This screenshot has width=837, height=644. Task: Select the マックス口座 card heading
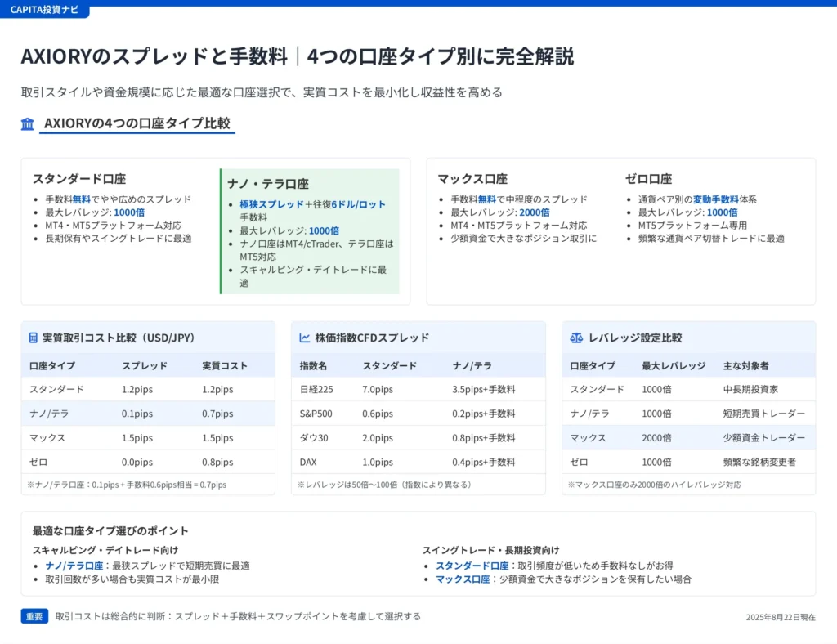[472, 179]
